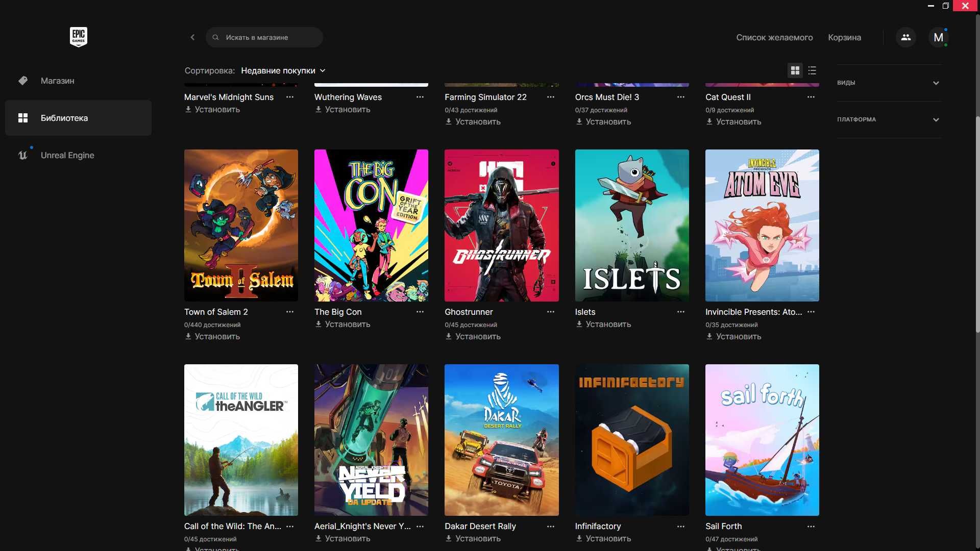This screenshot has width=980, height=551.
Task: Open options menu for Farming Simulator 22
Action: tap(551, 97)
